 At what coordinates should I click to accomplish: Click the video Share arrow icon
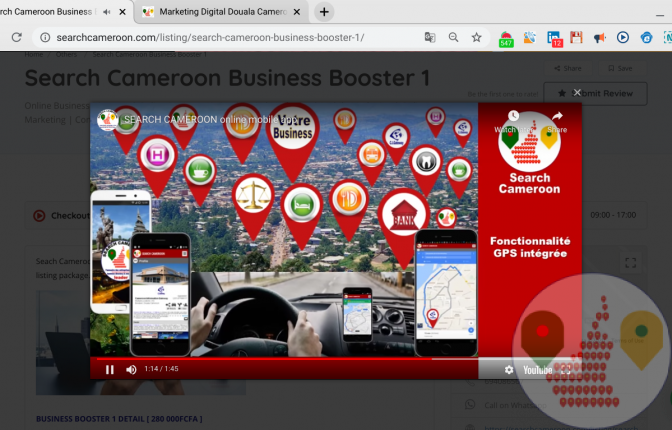(557, 116)
